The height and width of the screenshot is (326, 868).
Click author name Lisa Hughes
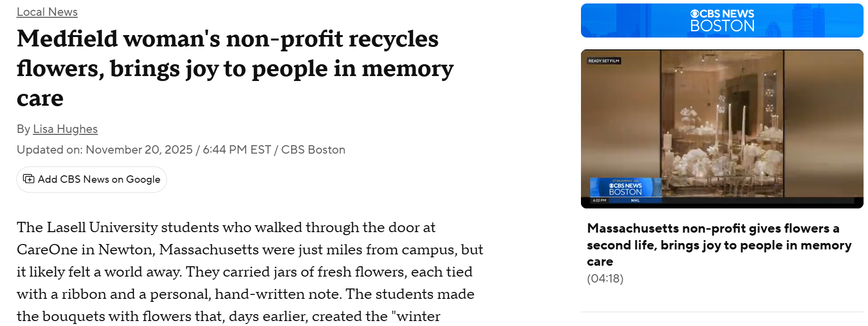point(65,129)
